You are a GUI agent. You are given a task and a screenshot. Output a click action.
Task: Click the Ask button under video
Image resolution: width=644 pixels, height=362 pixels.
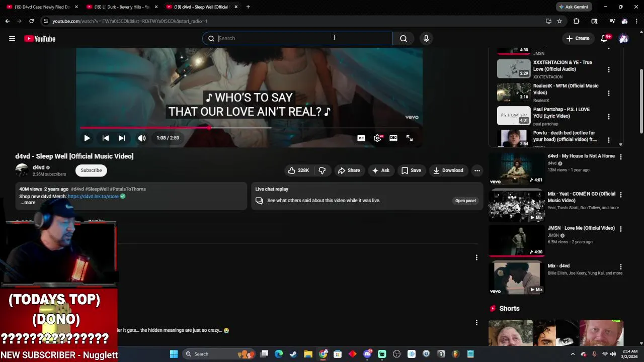point(380,170)
